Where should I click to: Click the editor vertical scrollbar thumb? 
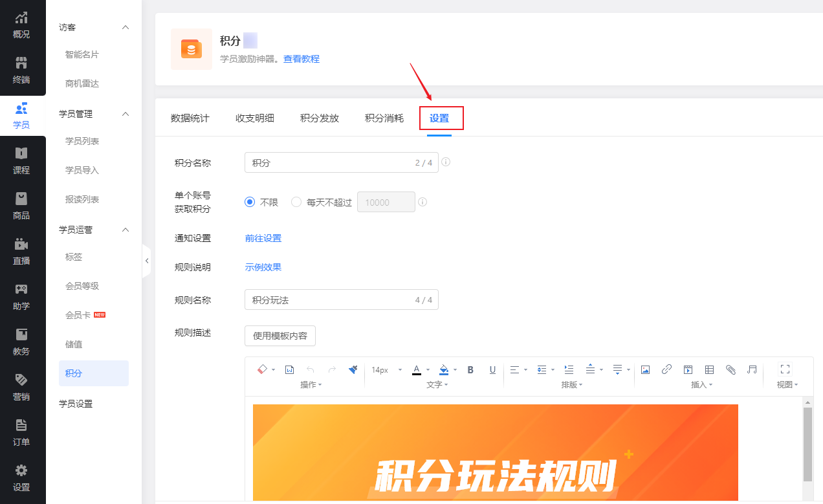(x=807, y=444)
